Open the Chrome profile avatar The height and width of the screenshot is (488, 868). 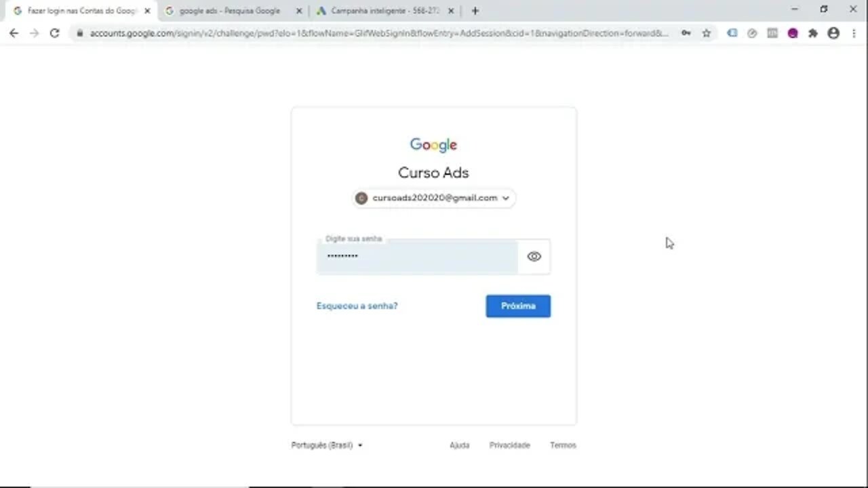tap(833, 33)
